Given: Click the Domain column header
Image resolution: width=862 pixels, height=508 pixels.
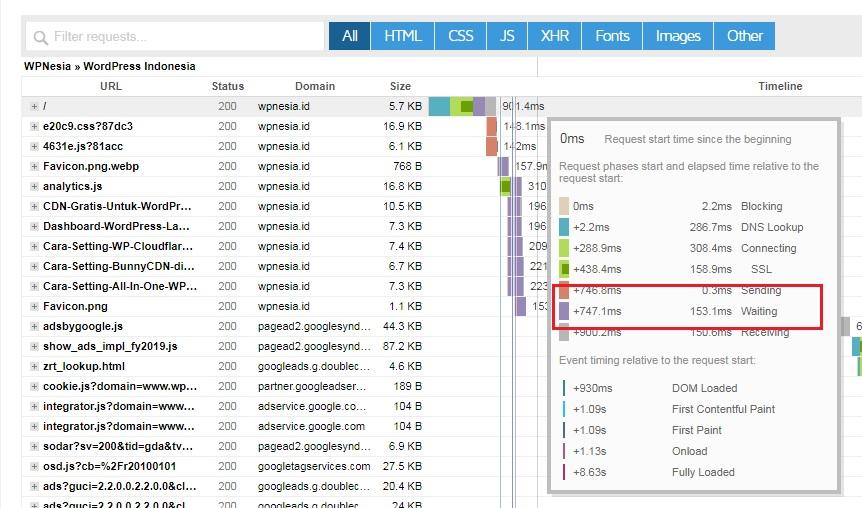Looking at the screenshot, I should point(315,86).
